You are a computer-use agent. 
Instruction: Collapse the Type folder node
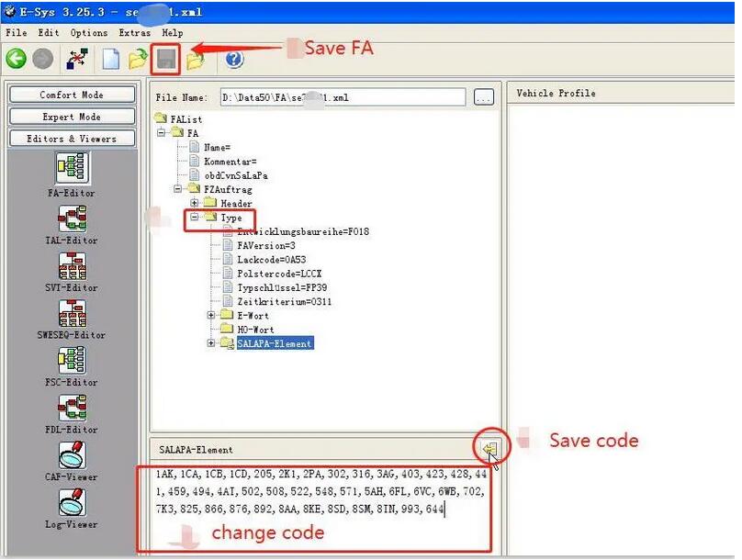195,218
